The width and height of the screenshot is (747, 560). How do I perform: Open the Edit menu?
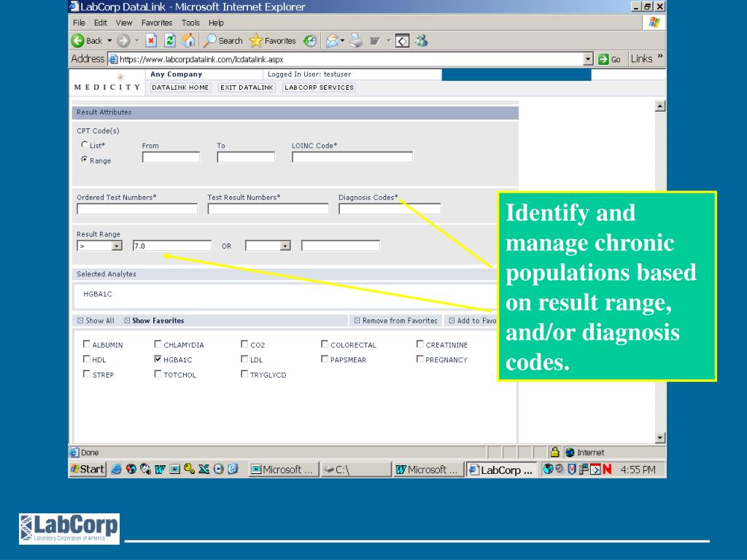pos(101,23)
